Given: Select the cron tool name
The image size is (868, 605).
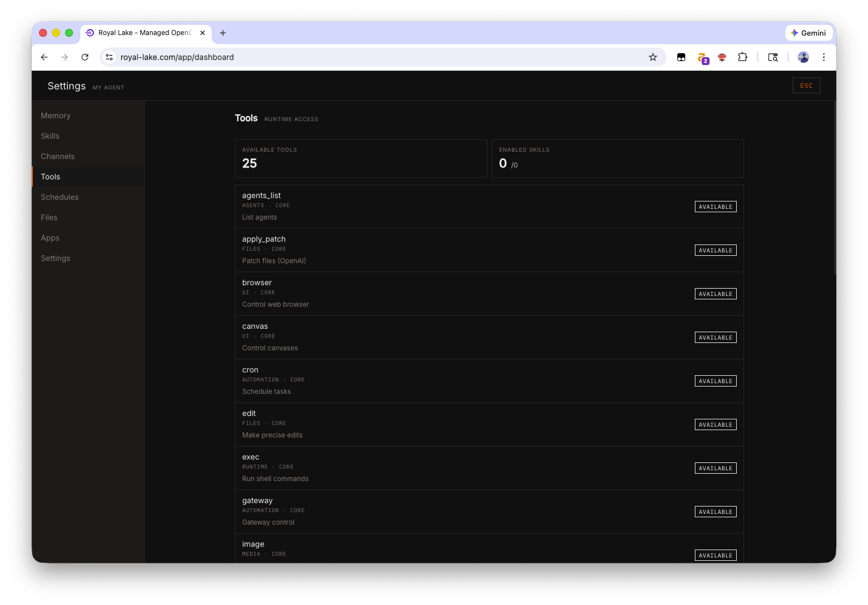Looking at the screenshot, I should pyautogui.click(x=250, y=370).
